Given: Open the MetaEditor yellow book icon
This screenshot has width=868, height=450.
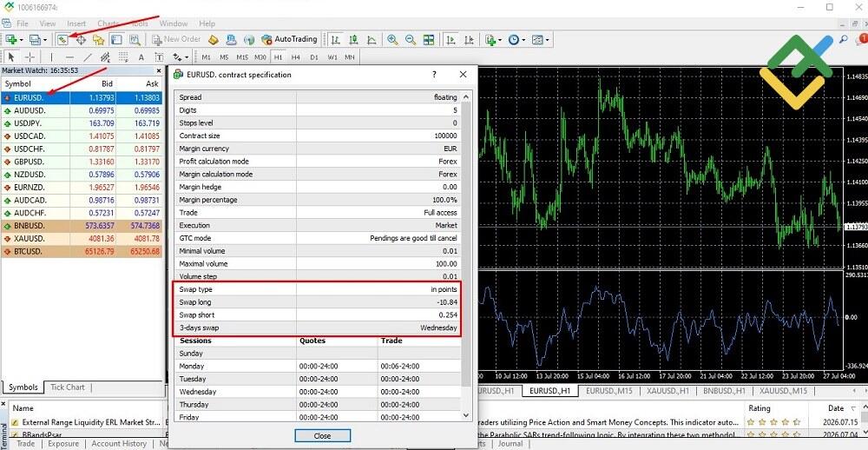Looking at the screenshot, I should tap(214, 39).
